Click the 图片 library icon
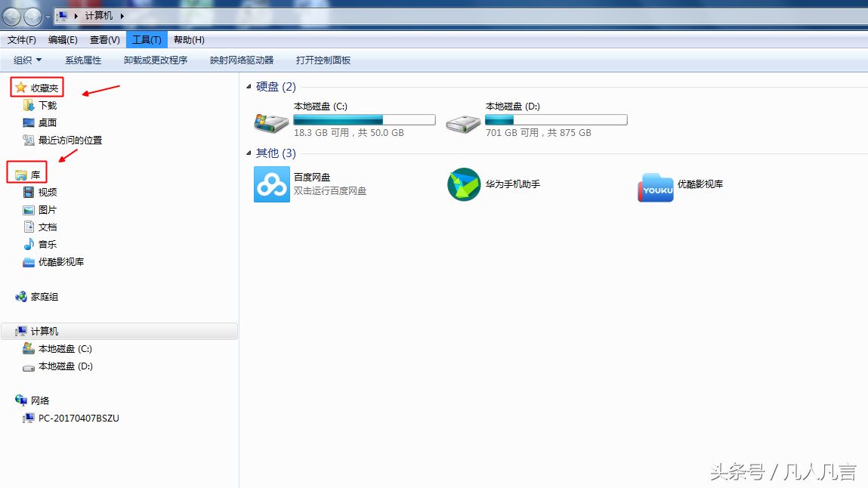 coord(29,210)
